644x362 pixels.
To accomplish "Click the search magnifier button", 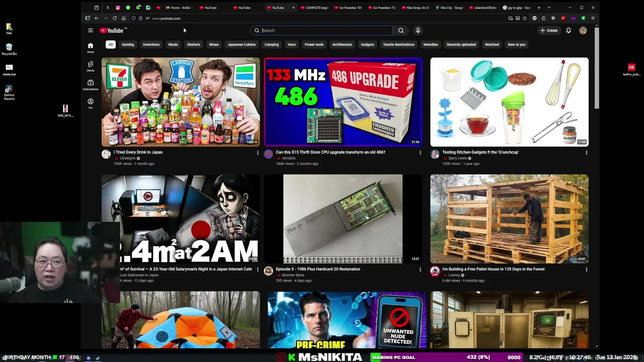I will tap(401, 31).
